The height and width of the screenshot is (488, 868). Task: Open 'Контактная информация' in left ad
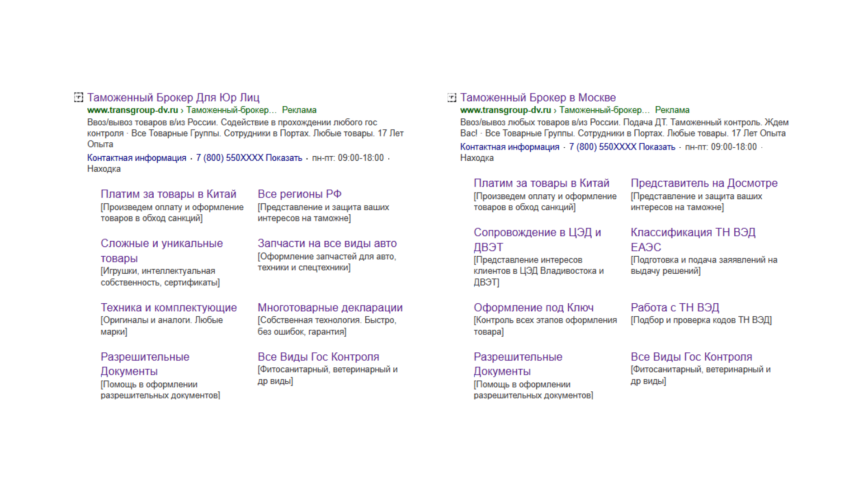[137, 158]
